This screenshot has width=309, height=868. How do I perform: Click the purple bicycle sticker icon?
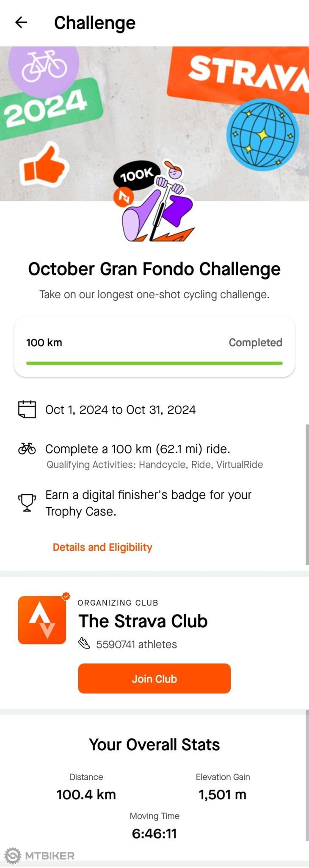pyautogui.click(x=44, y=67)
